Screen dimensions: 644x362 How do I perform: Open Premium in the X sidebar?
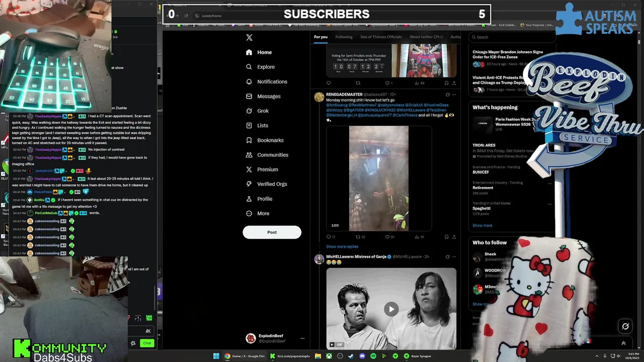[262, 169]
